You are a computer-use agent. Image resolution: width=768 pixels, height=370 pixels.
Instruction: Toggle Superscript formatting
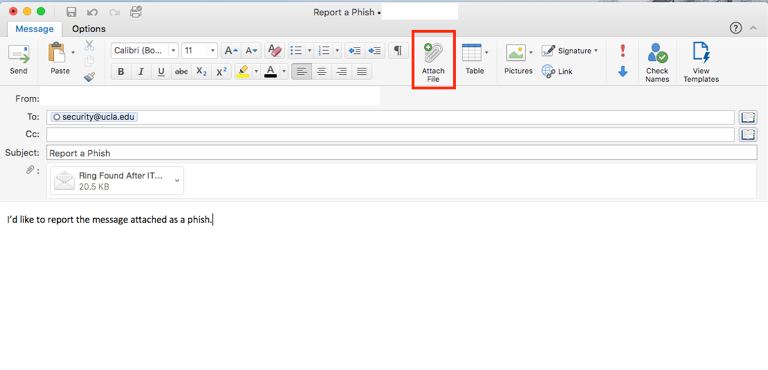point(221,72)
